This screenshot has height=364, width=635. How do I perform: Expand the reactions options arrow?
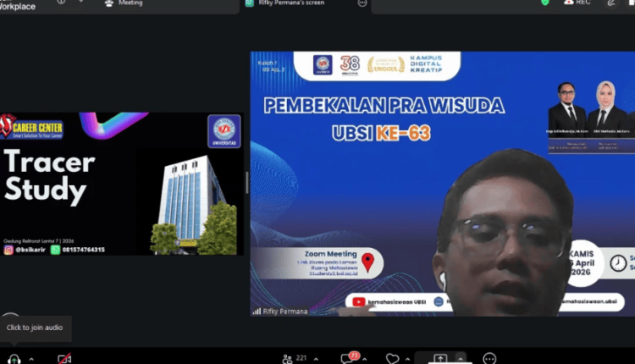click(x=407, y=359)
